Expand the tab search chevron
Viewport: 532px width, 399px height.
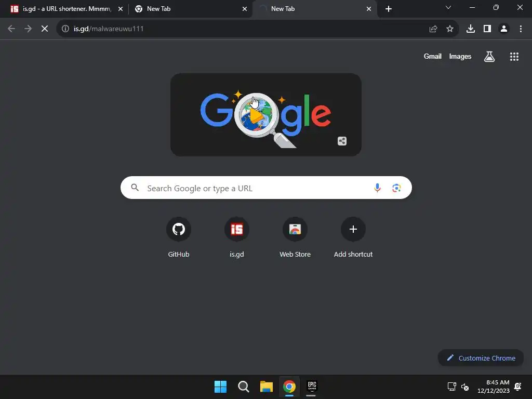point(448,7)
